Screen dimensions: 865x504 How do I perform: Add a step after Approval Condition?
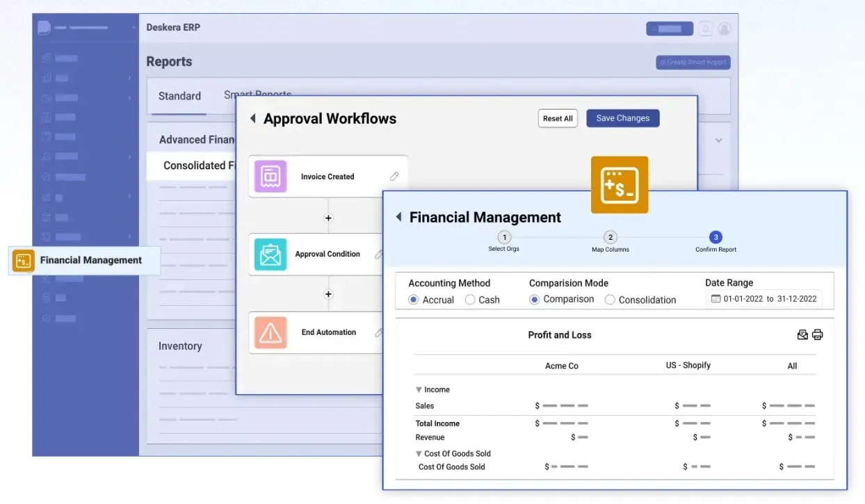pyautogui.click(x=329, y=294)
